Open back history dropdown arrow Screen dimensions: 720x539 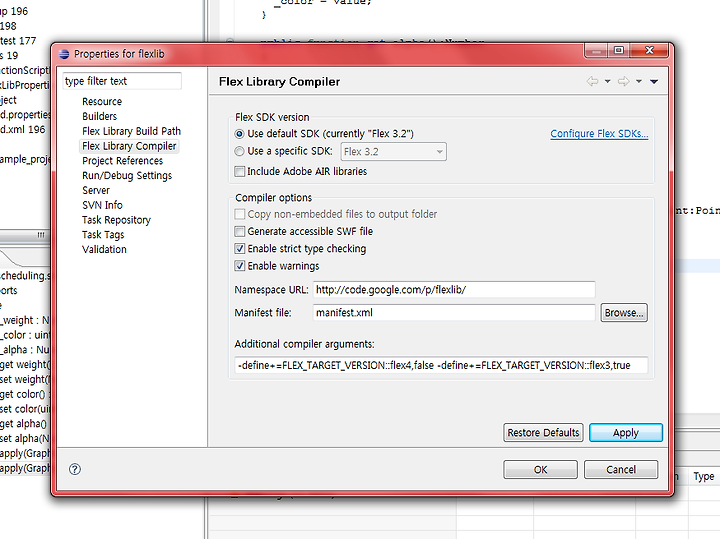(608, 81)
